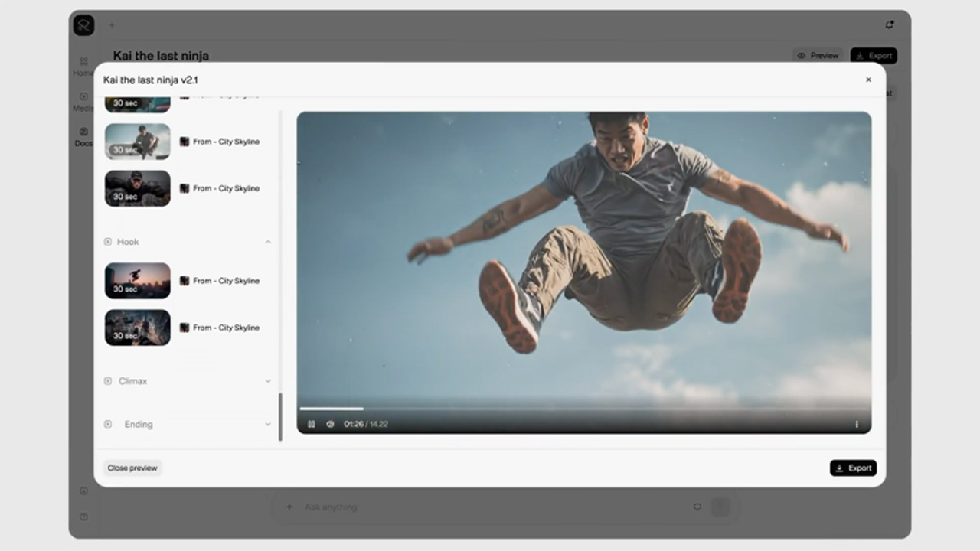Click the chat bubble icon in the prompt bar
This screenshot has width=980, height=551.
tap(697, 507)
